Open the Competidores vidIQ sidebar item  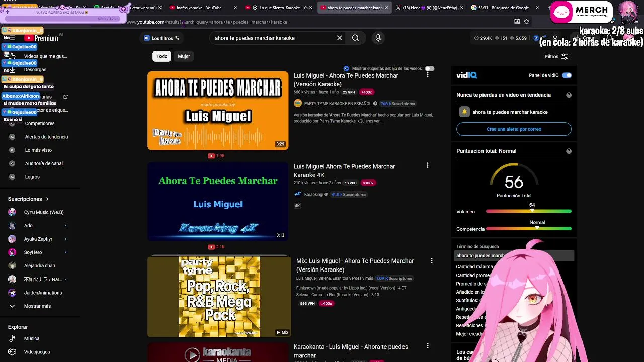(40, 123)
